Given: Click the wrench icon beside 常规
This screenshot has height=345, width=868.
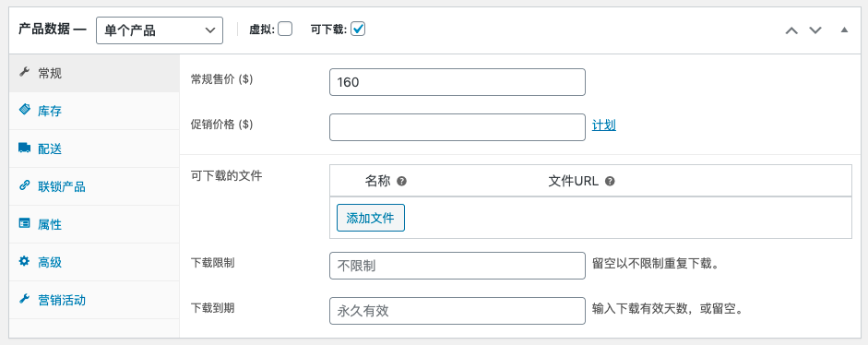Looking at the screenshot, I should pos(24,73).
